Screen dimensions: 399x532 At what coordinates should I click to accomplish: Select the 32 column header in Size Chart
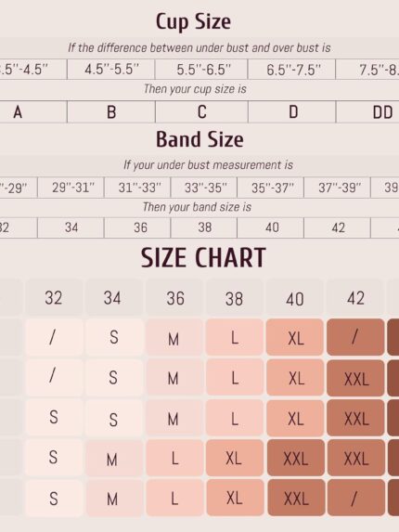(54, 297)
